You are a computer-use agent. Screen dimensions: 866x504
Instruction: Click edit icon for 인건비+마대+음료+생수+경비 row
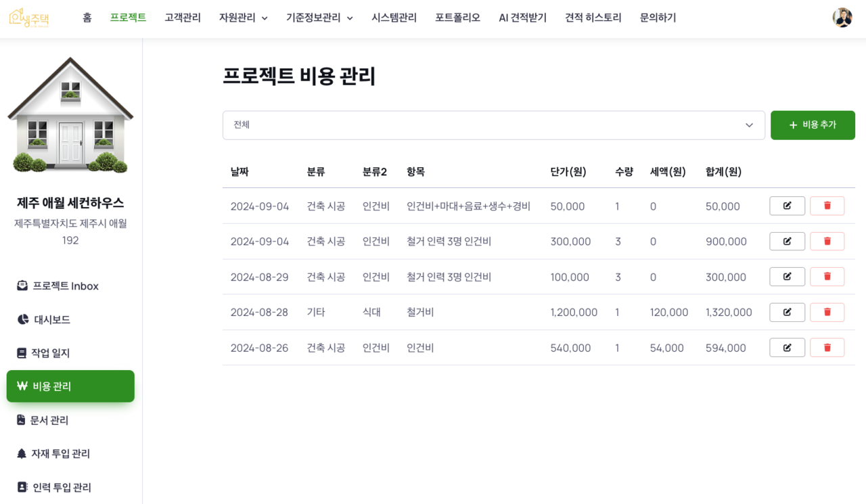[787, 206]
